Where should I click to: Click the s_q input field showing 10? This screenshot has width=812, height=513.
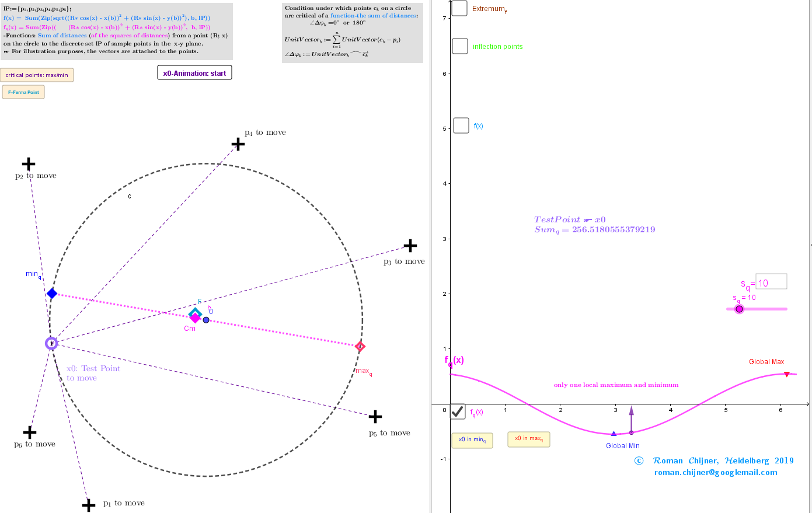pyautogui.click(x=771, y=282)
